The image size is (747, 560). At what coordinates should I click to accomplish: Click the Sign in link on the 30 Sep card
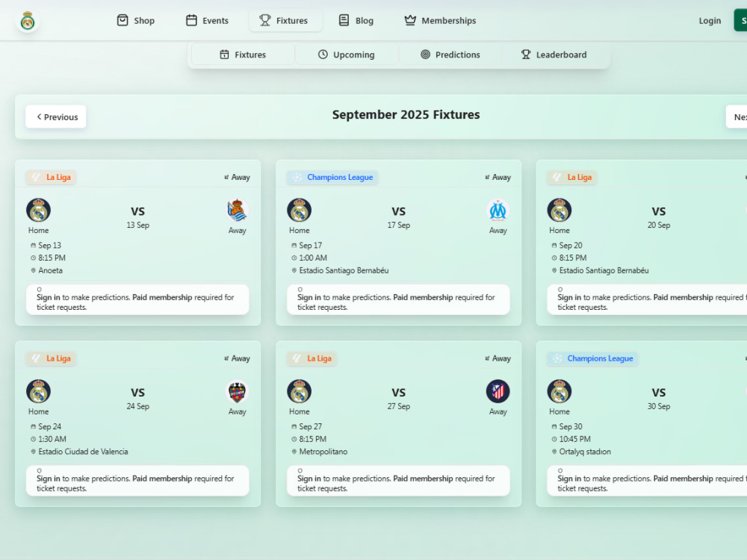[569, 479]
